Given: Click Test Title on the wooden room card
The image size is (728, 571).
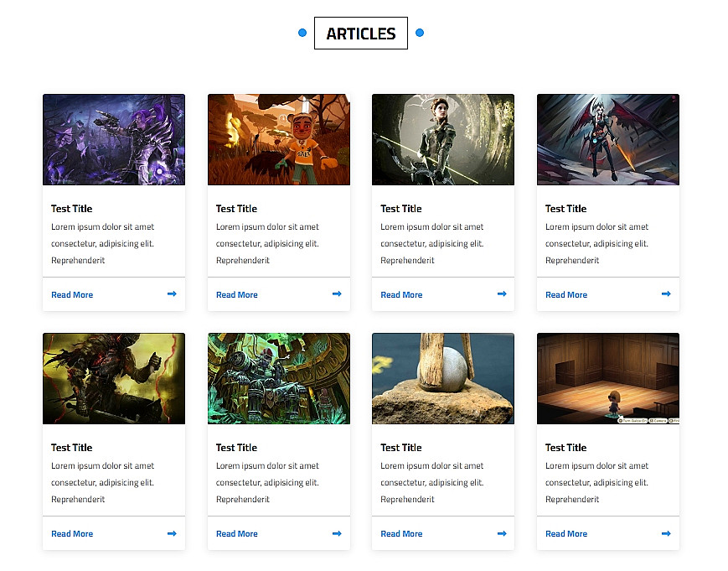Looking at the screenshot, I should (565, 448).
